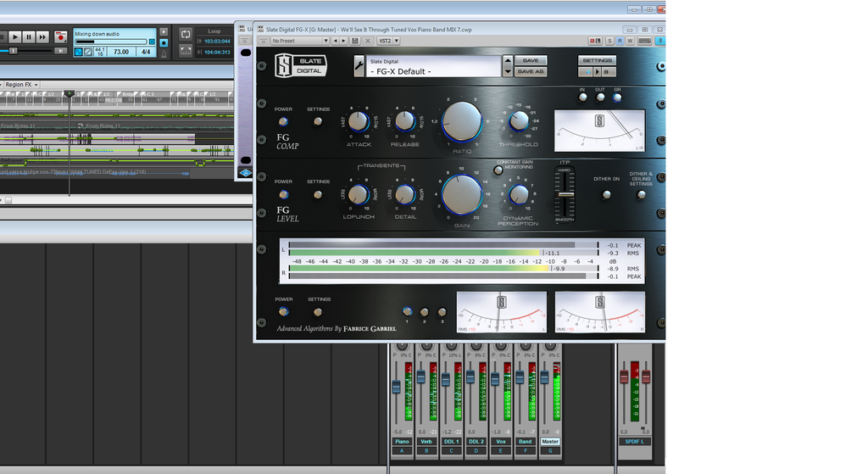Viewport: 868px width, 474px height.
Task: Toggle the FG Comp power switch
Action: pyautogui.click(x=283, y=121)
